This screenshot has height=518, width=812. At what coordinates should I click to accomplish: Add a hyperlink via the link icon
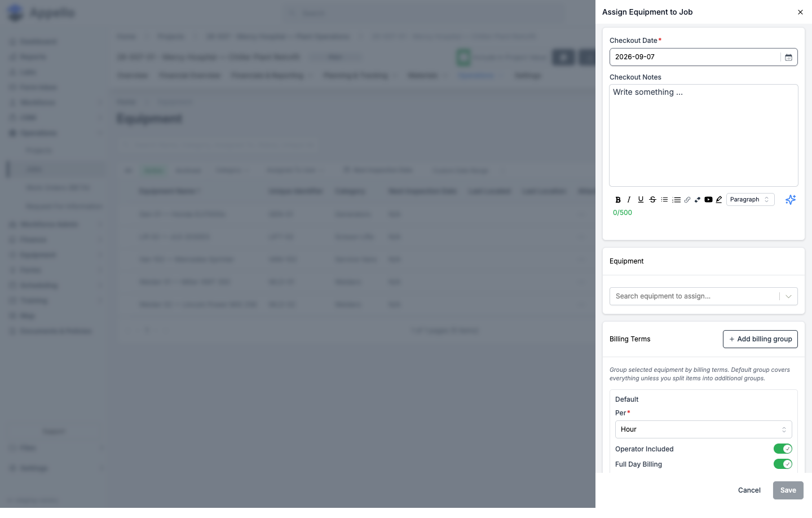click(x=687, y=200)
